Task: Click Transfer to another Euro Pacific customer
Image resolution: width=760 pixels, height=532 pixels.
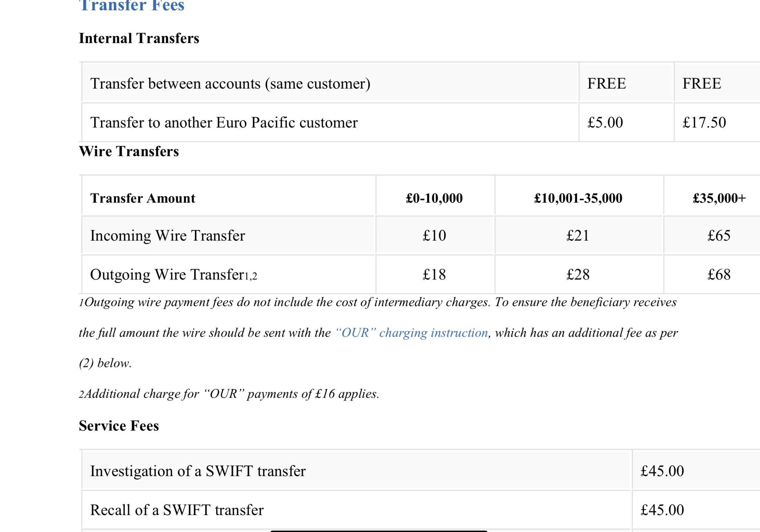Action: [224, 122]
